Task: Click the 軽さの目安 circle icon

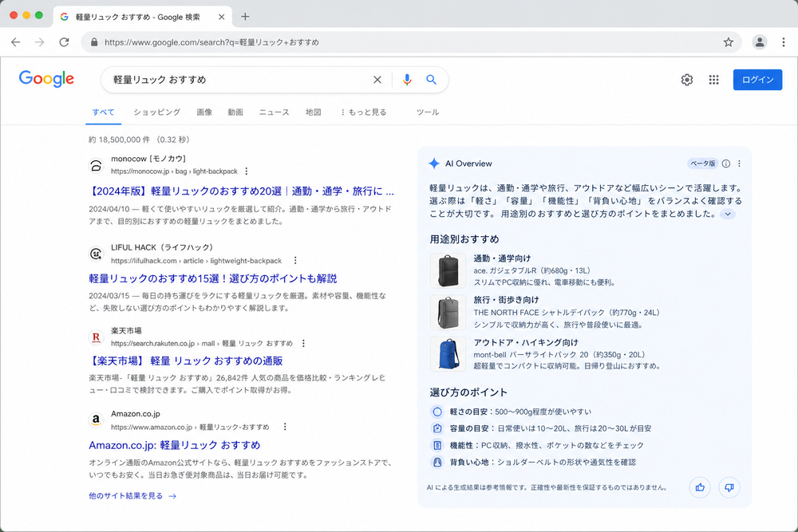Action: click(437, 412)
